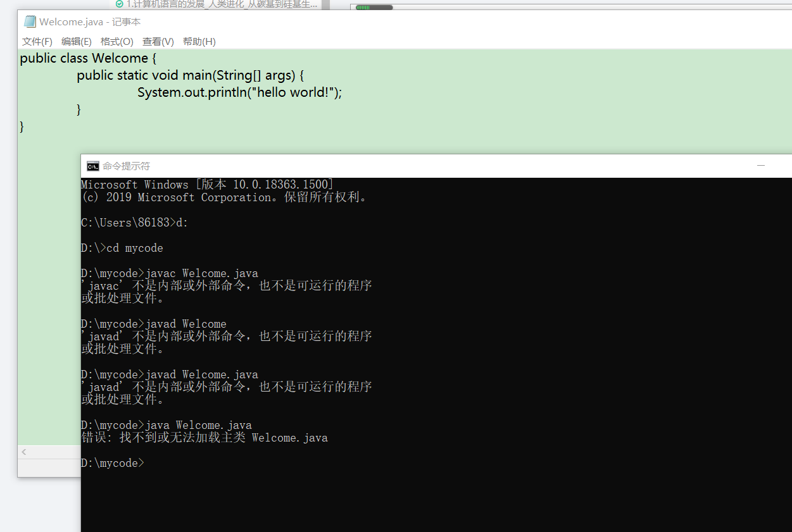The height and width of the screenshot is (532, 792).
Task: Click the command prompt icon in the title bar
Action: [93, 166]
